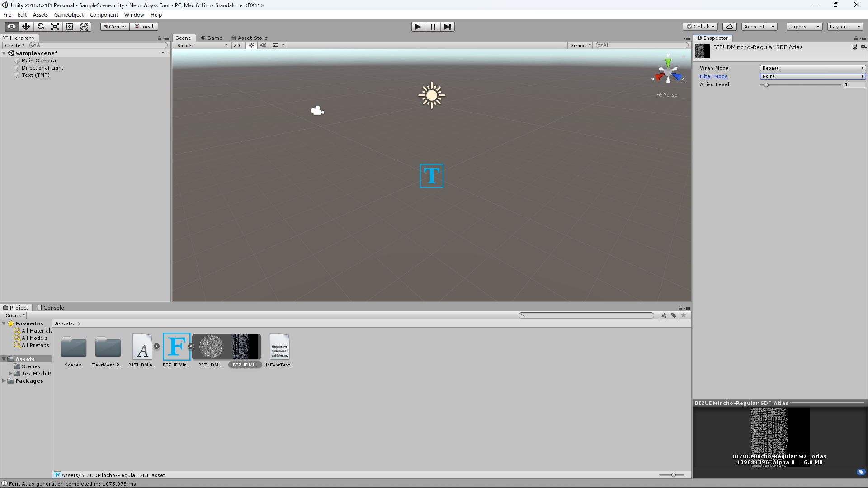
Task: Click the Collab button
Action: (700, 27)
